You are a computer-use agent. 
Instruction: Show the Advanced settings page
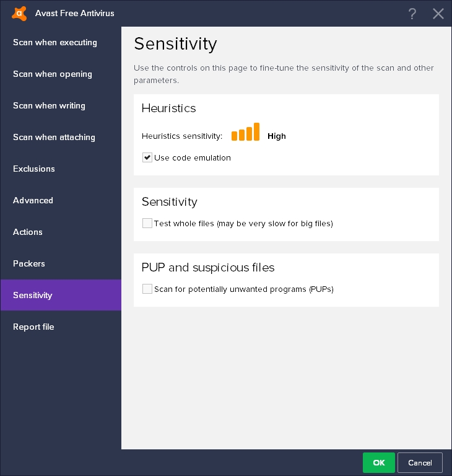click(x=33, y=200)
